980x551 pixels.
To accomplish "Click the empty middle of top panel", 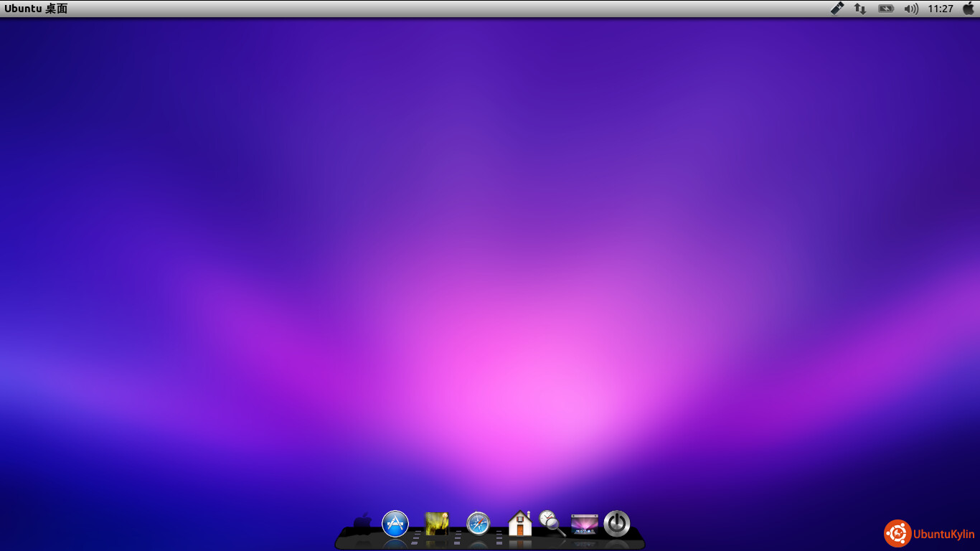I will tap(466, 9).
